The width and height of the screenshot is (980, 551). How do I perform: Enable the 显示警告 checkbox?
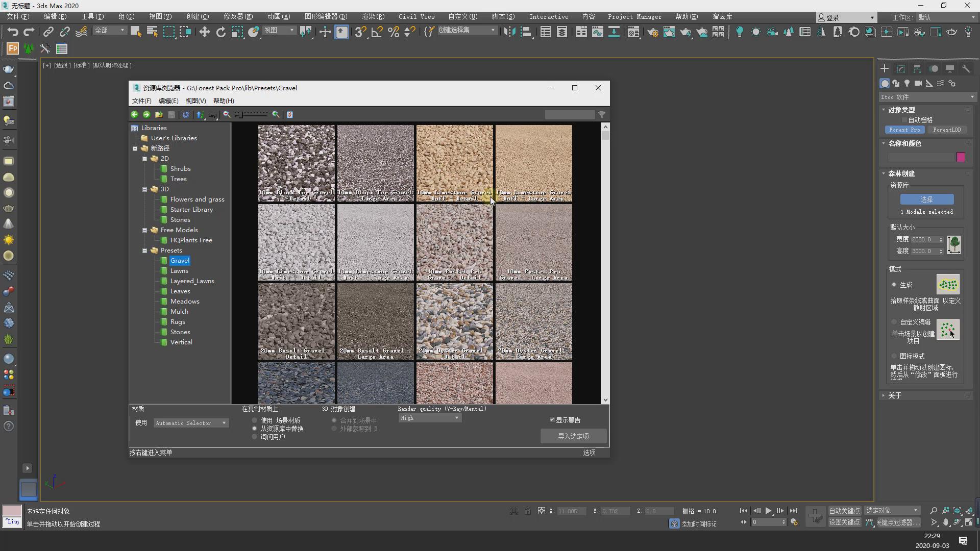point(552,420)
